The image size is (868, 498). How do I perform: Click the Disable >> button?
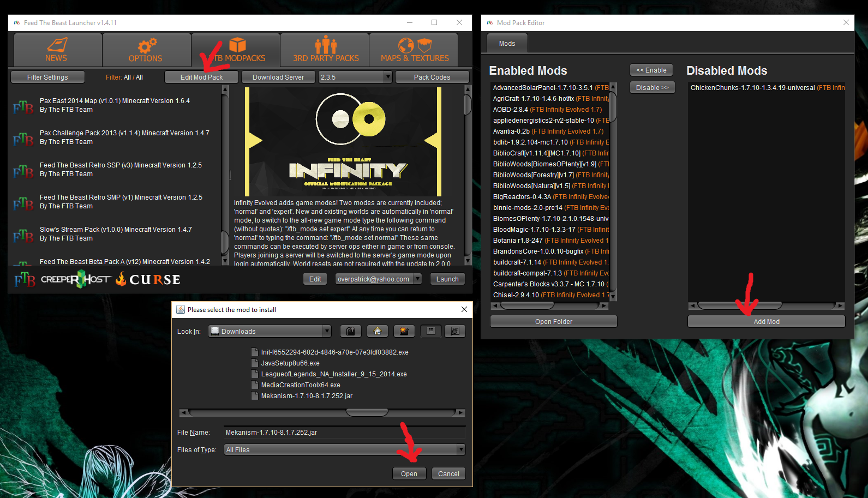coord(653,88)
